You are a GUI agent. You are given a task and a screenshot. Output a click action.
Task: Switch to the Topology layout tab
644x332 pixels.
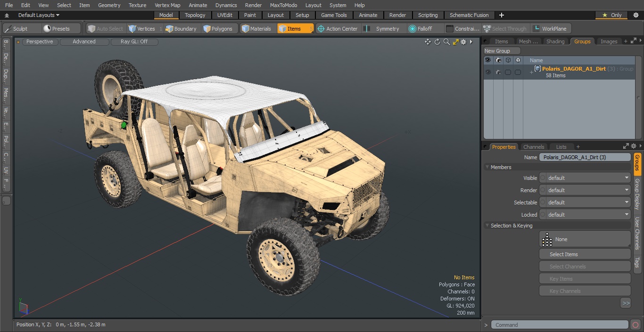tap(195, 15)
